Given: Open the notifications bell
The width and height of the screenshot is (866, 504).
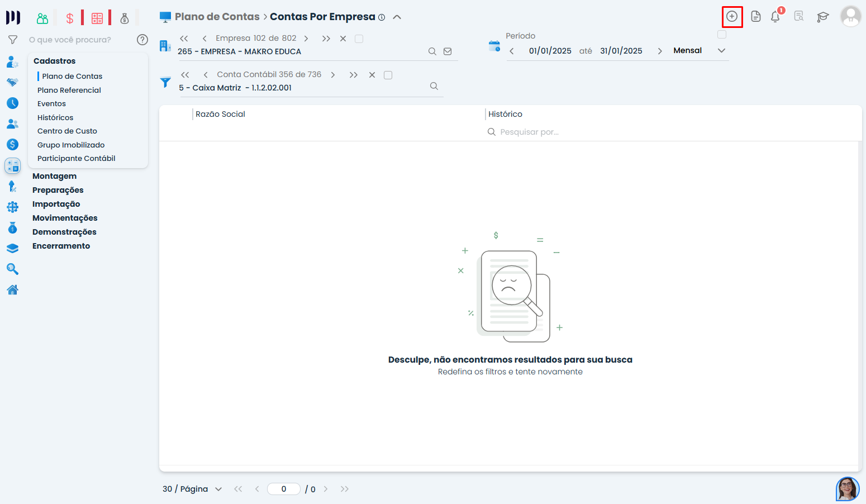Looking at the screenshot, I should pos(775,17).
